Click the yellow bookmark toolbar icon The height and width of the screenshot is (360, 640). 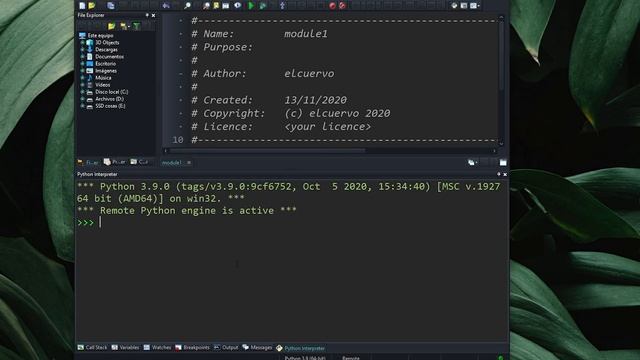[x=216, y=5]
